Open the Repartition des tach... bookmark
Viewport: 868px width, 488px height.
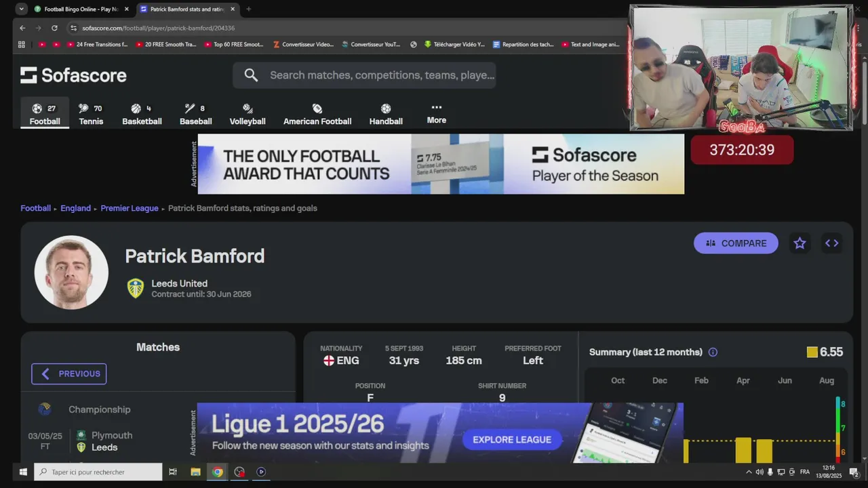coord(524,45)
